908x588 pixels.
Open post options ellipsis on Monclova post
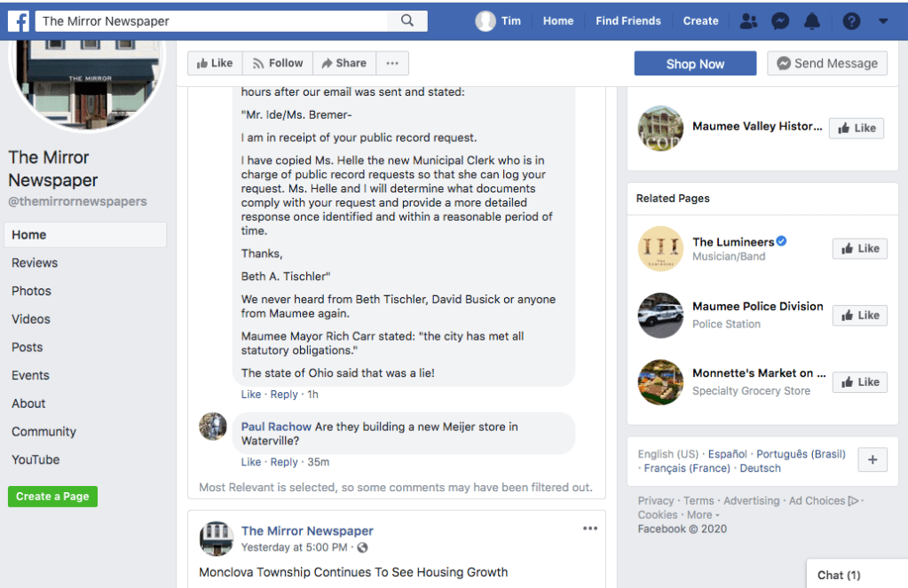pos(590,529)
